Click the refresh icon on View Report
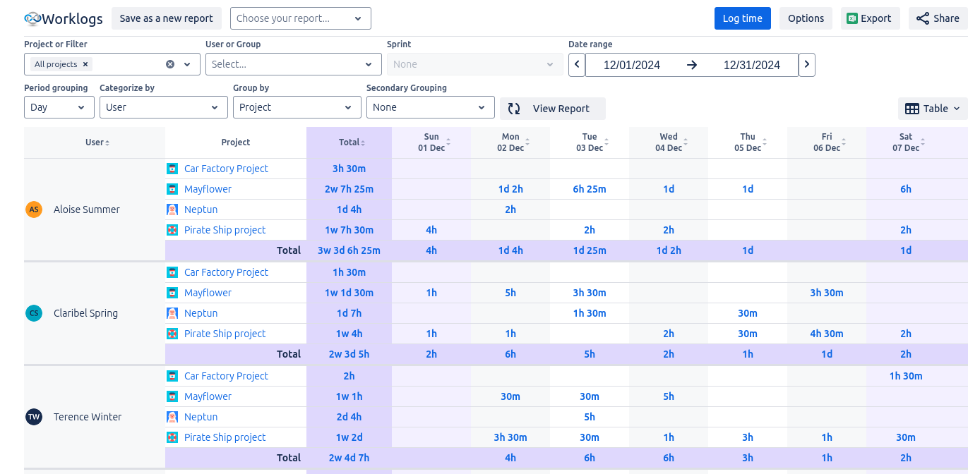 (x=514, y=109)
